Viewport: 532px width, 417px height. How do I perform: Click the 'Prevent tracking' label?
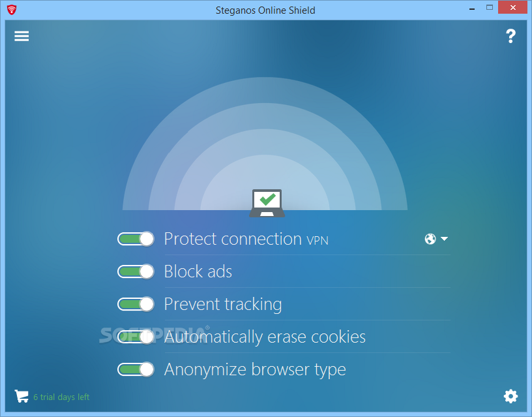223,305
